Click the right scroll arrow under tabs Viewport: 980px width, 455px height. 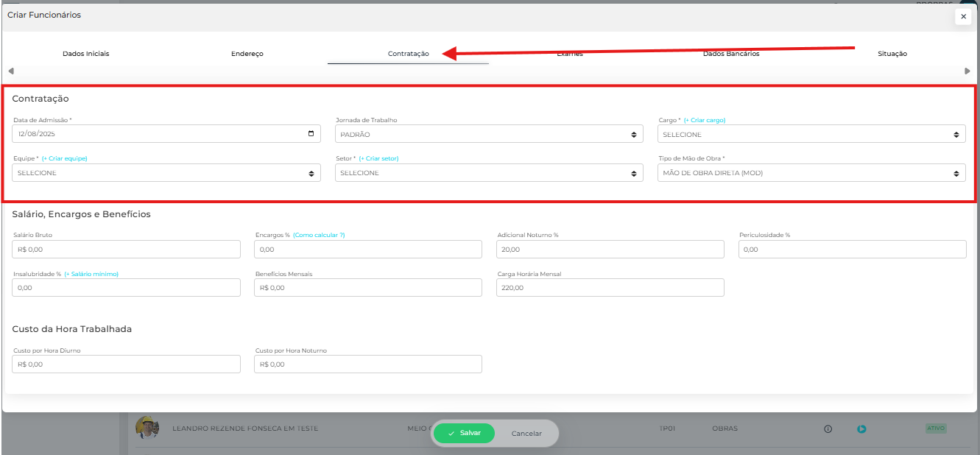967,71
